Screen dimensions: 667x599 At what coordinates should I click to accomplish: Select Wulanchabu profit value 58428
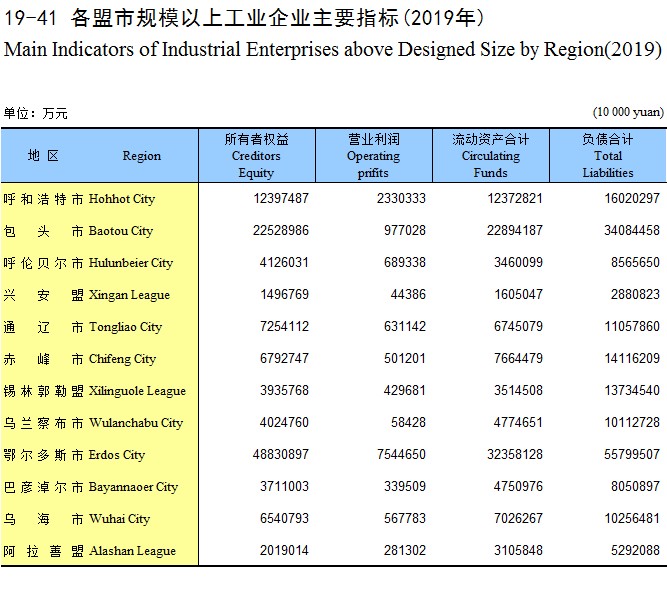pos(408,422)
